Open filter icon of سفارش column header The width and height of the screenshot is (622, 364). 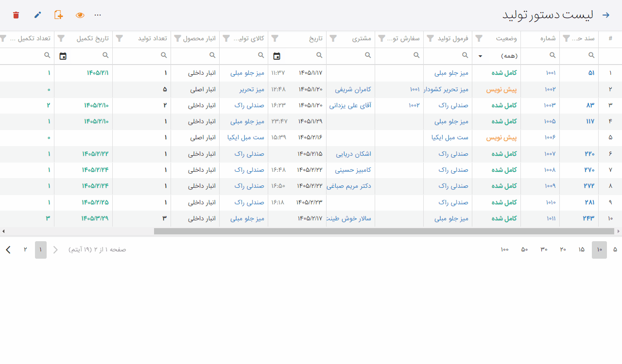pyautogui.click(x=381, y=38)
